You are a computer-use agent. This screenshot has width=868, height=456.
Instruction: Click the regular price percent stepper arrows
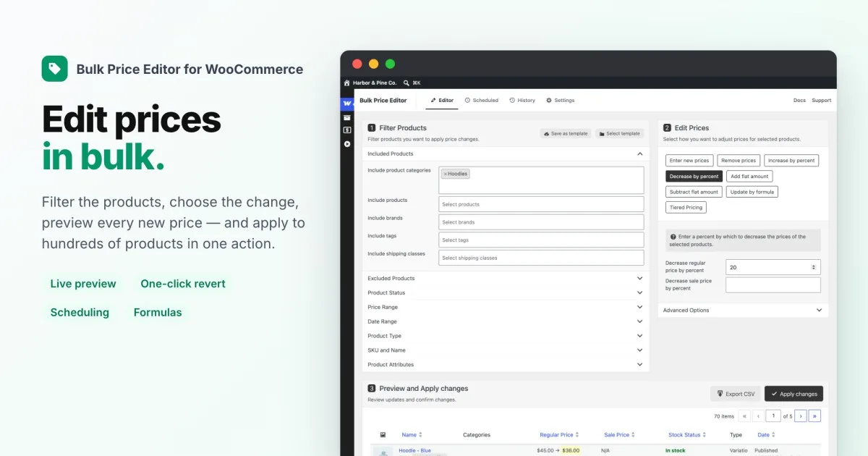pos(814,267)
